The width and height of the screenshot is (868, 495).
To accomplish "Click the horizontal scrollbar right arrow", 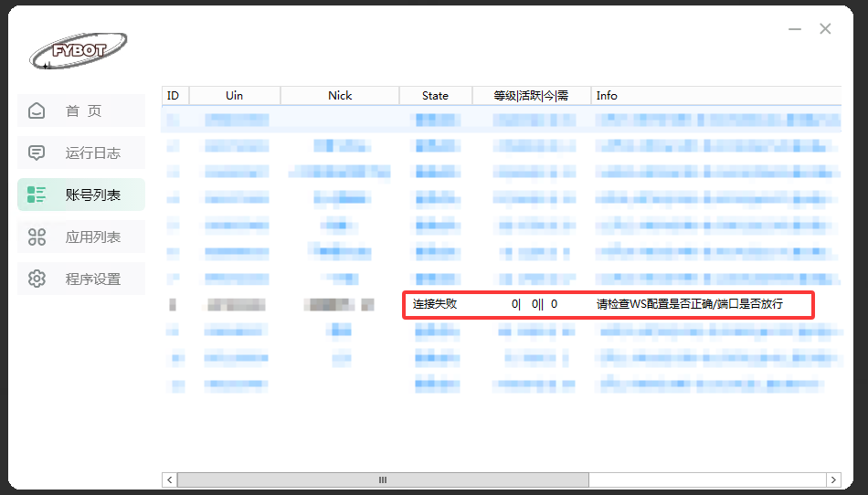I will coord(833,479).
